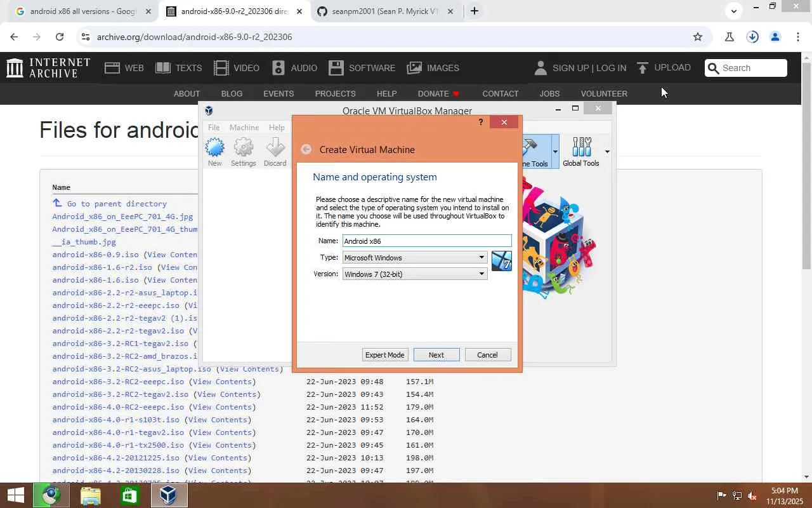Click the page vertical scrollbar
This screenshot has height=508, width=812.
(x=807, y=165)
